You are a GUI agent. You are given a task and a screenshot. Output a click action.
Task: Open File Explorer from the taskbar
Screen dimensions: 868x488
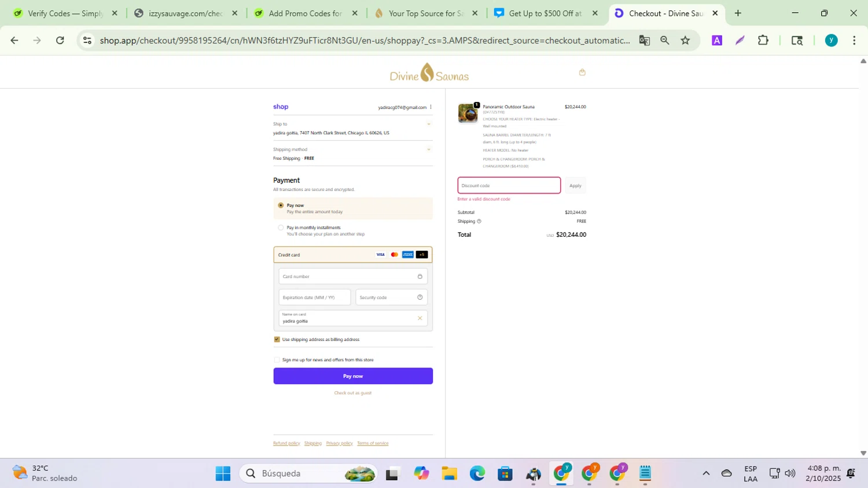[449, 474]
